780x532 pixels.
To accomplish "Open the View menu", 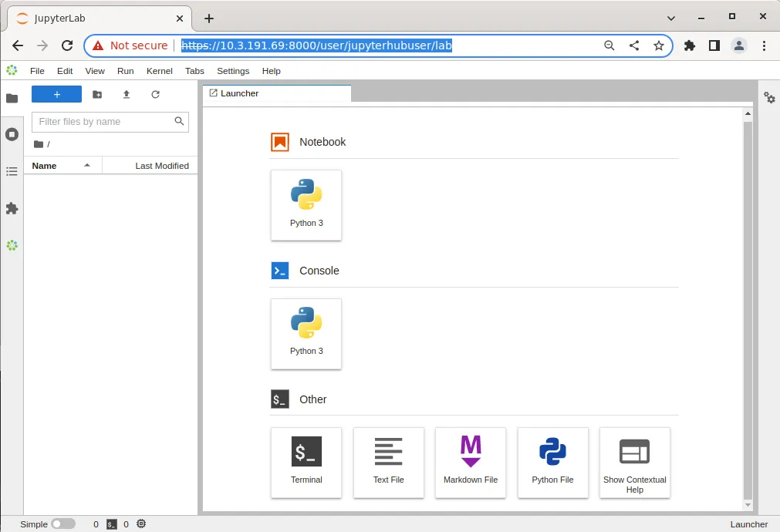I will pos(95,71).
